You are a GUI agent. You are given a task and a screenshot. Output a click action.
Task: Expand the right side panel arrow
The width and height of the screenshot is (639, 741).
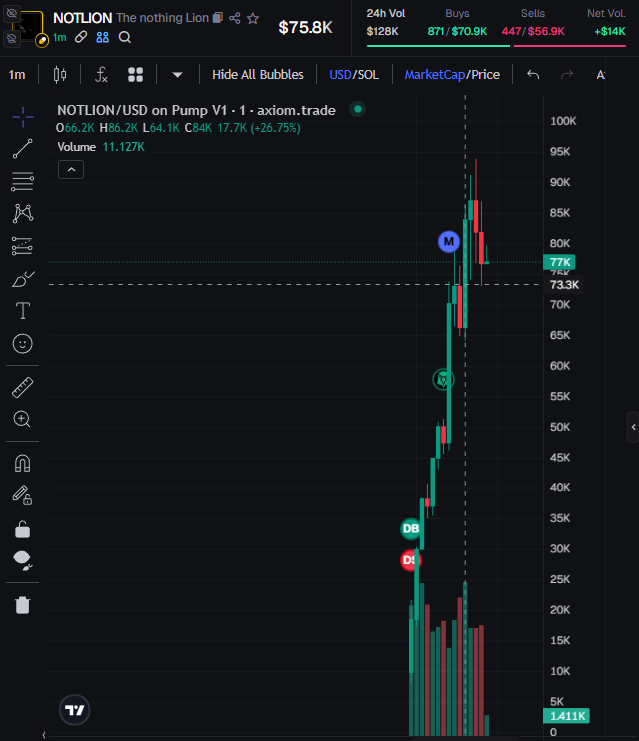(x=633, y=427)
